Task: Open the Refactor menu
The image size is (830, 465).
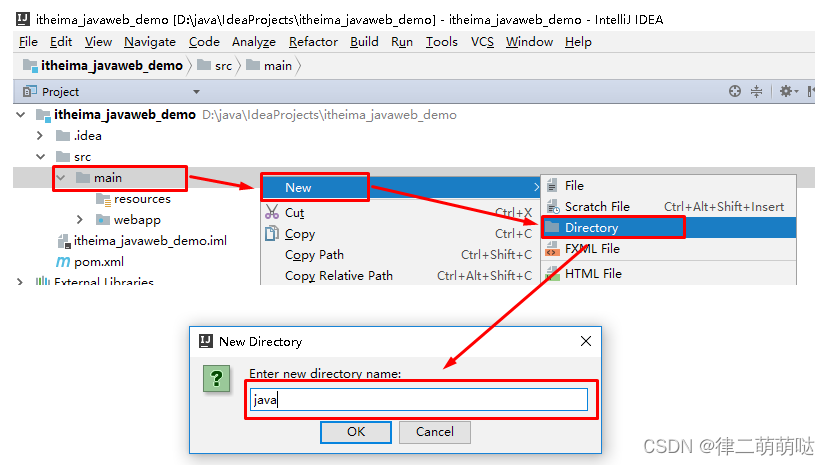Action: 313,42
